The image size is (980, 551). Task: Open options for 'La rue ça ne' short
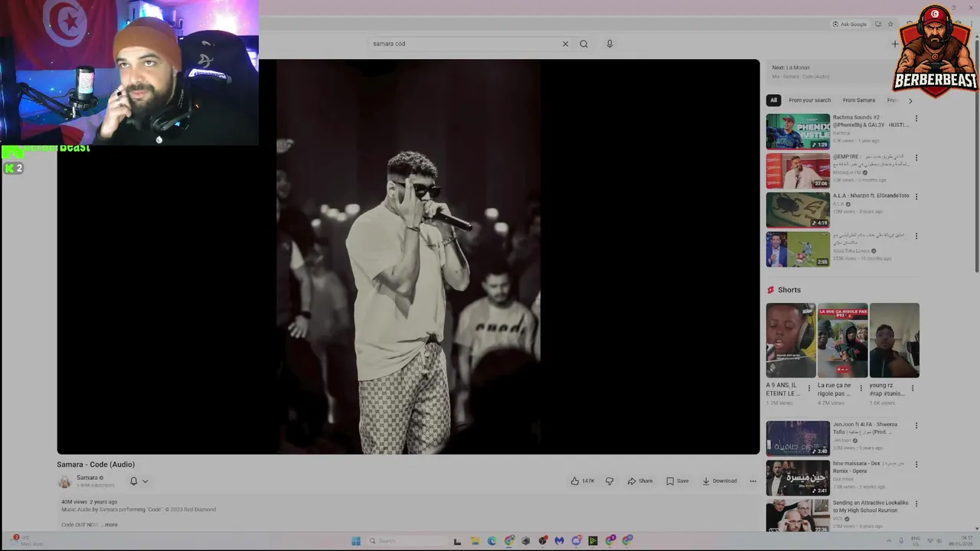(861, 388)
